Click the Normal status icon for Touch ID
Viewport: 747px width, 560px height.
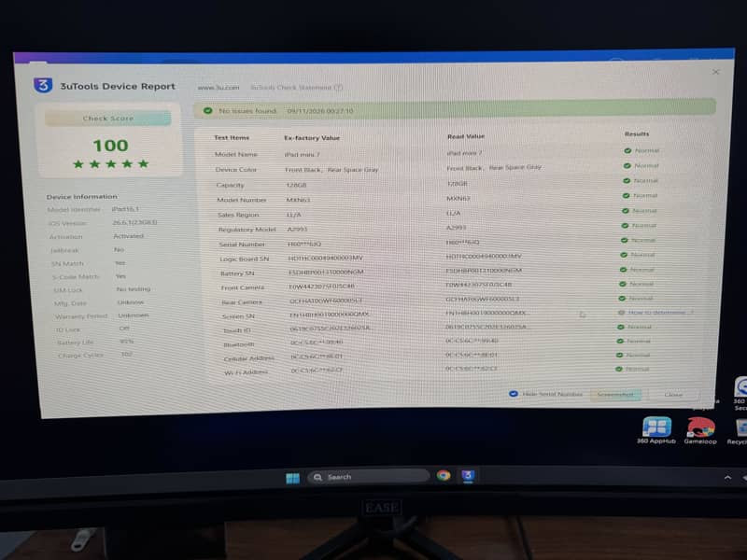point(620,328)
